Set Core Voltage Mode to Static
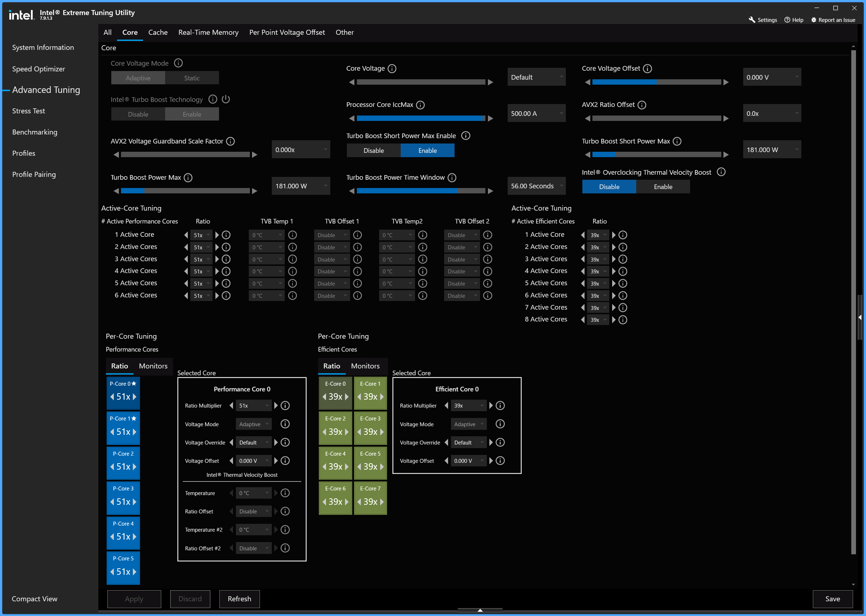 192,78
